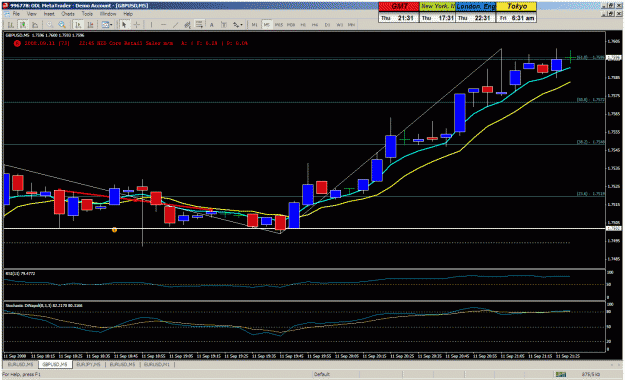
Task: Click the New York clock header
Action: pyautogui.click(x=438, y=6)
